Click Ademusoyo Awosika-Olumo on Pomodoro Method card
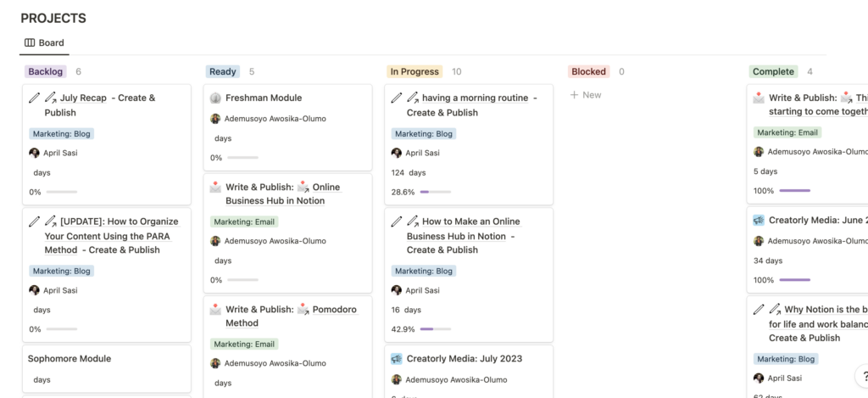The width and height of the screenshot is (868, 398). point(275,364)
